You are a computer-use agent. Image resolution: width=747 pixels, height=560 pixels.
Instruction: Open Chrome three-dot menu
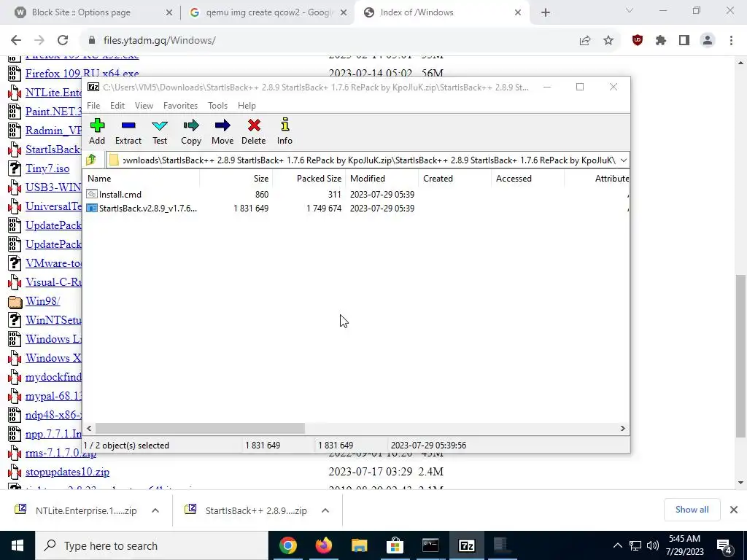[x=731, y=41]
